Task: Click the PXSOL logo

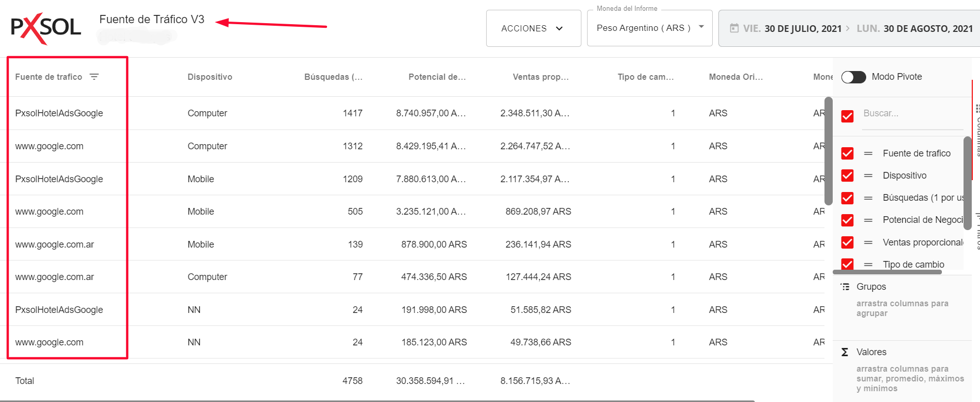Action: pyautogui.click(x=46, y=28)
